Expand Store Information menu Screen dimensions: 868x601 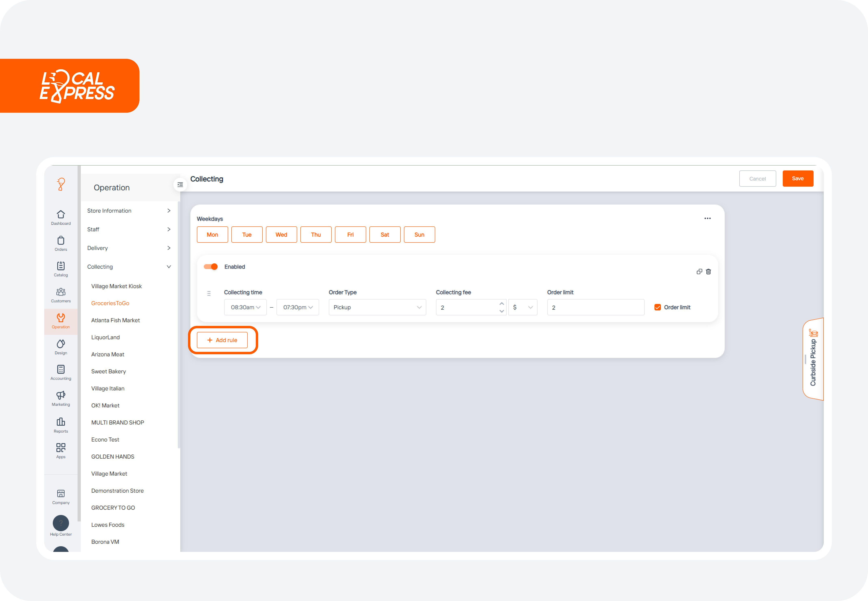point(129,211)
